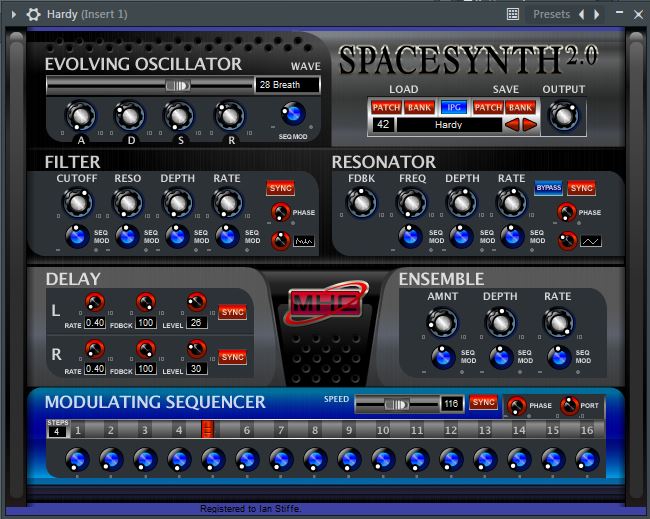
Task: Click the OUTPUT volume knob
Action: [563, 116]
